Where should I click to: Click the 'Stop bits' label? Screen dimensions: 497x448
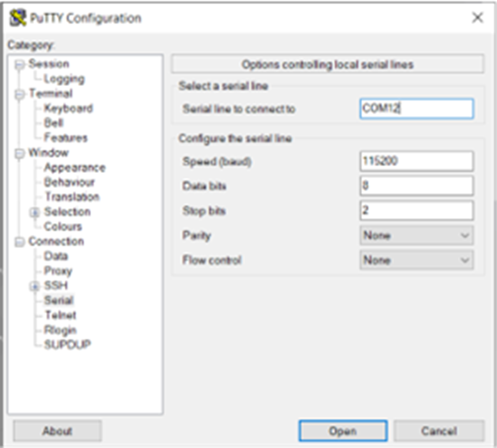tap(204, 211)
